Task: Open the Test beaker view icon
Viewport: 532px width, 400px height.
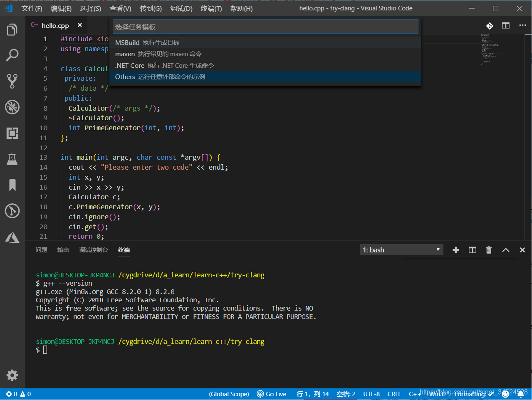Action: click(x=12, y=159)
